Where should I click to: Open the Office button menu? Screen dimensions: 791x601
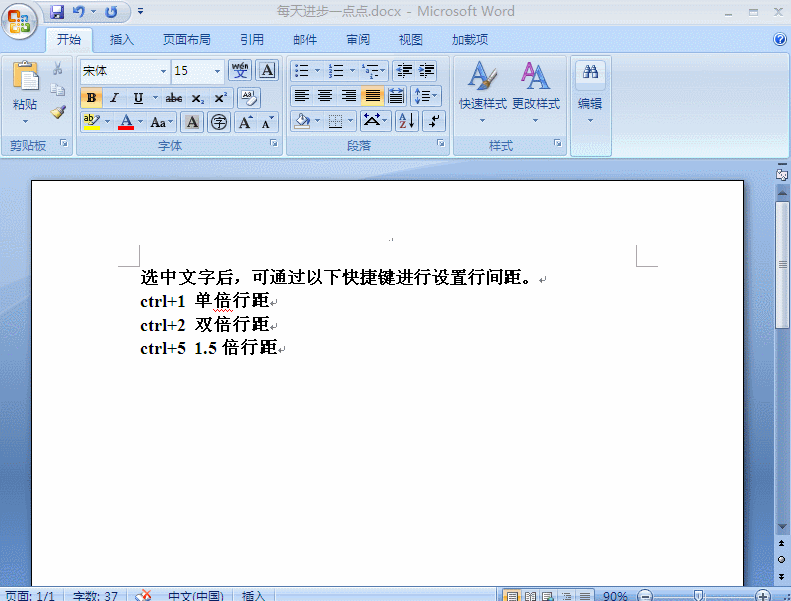tap(19, 21)
